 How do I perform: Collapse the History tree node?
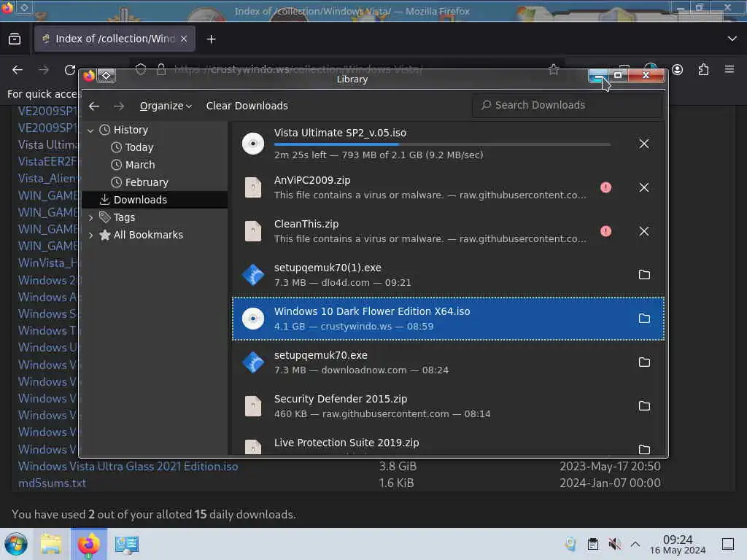(x=90, y=130)
